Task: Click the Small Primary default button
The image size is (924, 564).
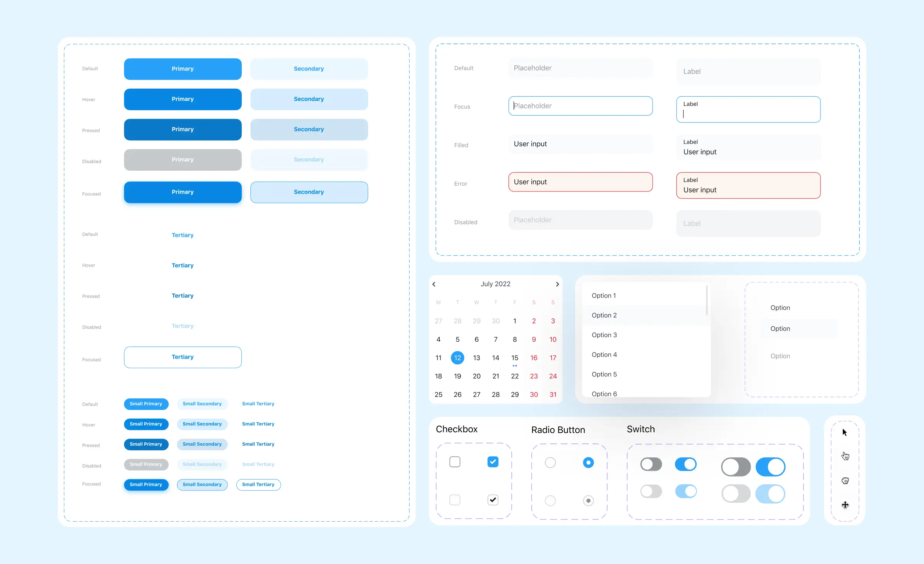Action: point(146,403)
